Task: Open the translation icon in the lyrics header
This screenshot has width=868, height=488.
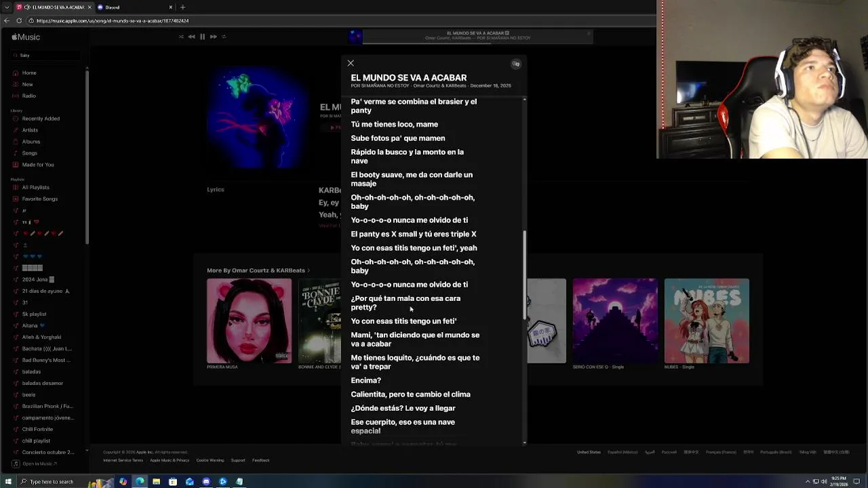Action: click(x=516, y=64)
